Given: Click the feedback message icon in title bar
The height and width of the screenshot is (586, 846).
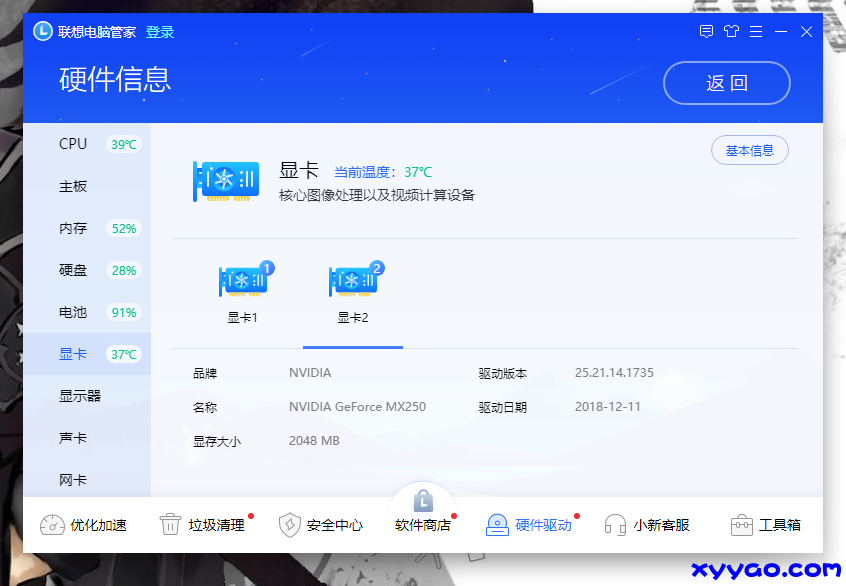Looking at the screenshot, I should pyautogui.click(x=706, y=31).
